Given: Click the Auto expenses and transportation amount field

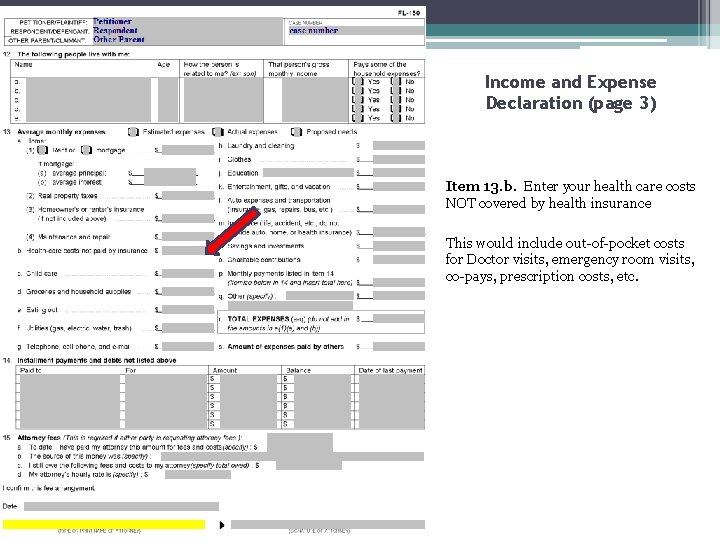Looking at the screenshot, I should [399, 209].
